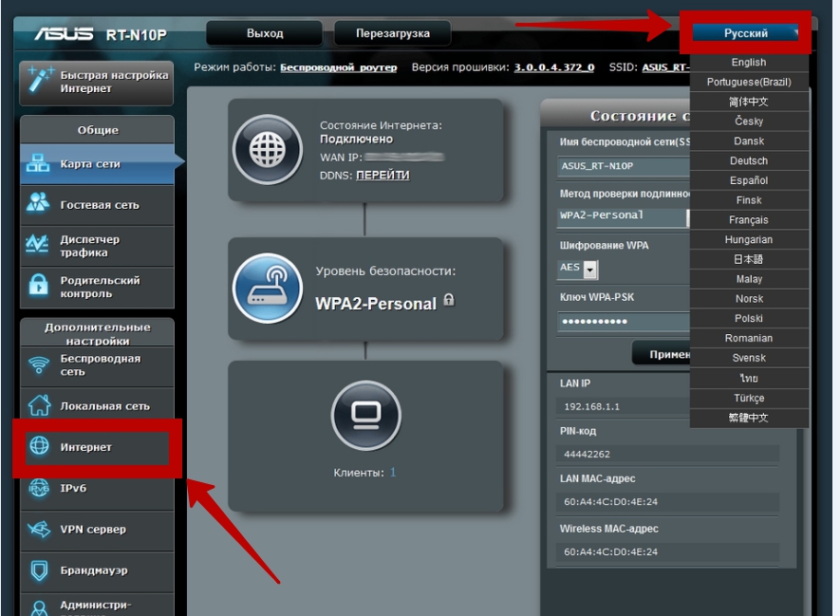The height and width of the screenshot is (616, 840).
Task: Open VPN сервер page
Action: tap(97, 530)
